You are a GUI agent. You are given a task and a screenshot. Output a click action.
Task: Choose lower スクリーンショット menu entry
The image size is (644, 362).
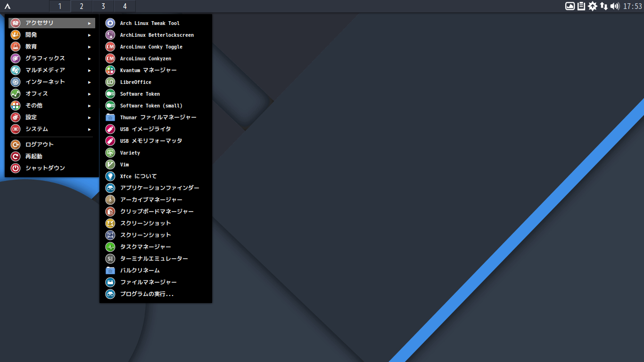coord(156,235)
